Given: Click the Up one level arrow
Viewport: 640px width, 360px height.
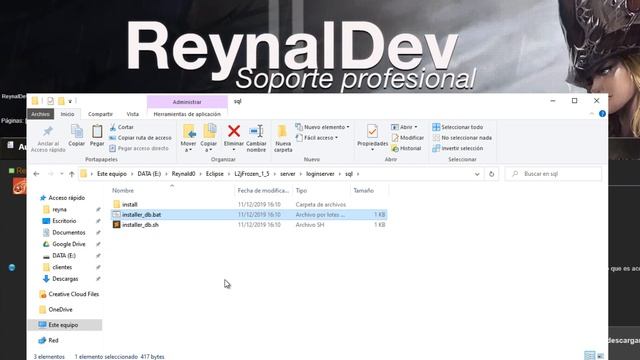Looking at the screenshot, I should coord(72,174).
